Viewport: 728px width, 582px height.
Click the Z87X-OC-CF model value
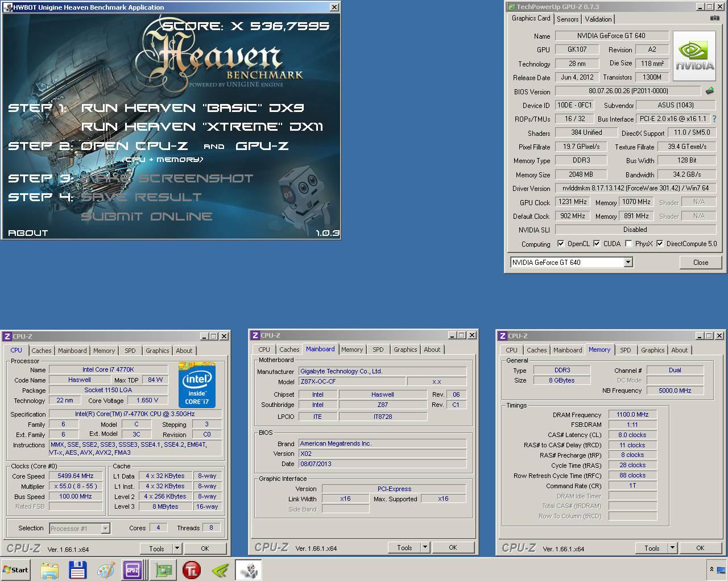click(x=351, y=381)
